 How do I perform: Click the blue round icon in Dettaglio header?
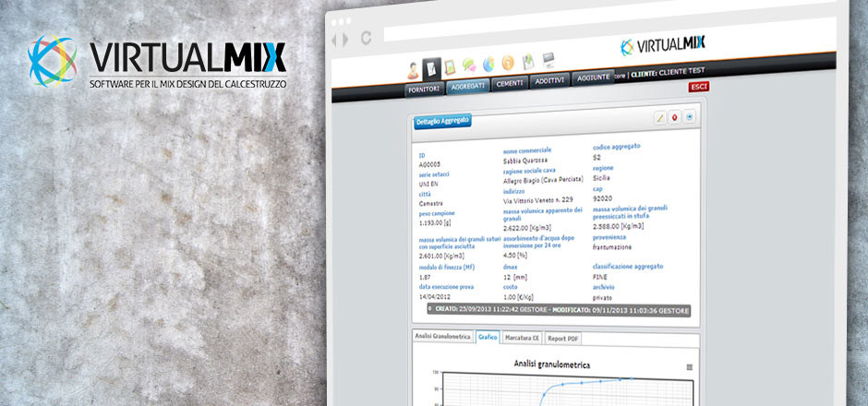point(689,116)
